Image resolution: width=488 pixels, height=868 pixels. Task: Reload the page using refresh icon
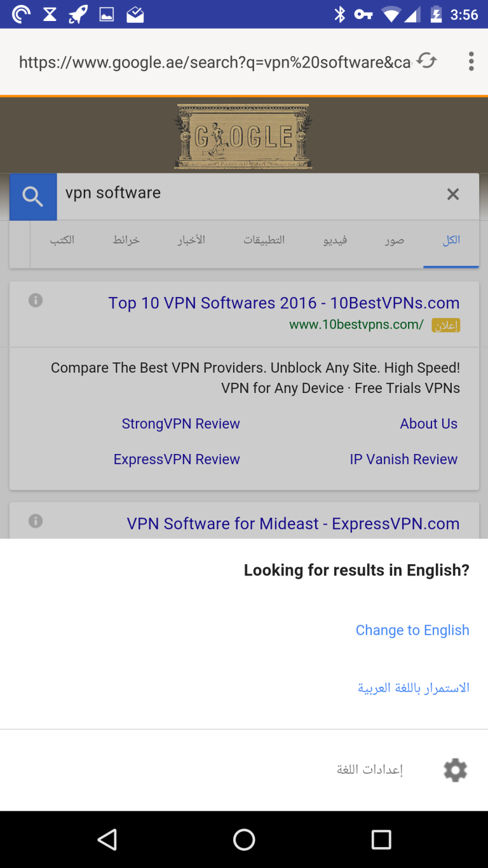[427, 61]
